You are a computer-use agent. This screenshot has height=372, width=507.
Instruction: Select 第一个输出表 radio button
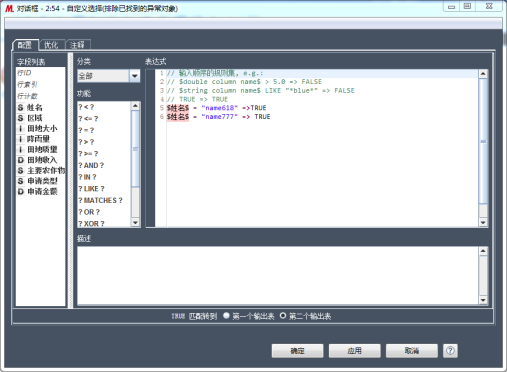click(x=226, y=315)
